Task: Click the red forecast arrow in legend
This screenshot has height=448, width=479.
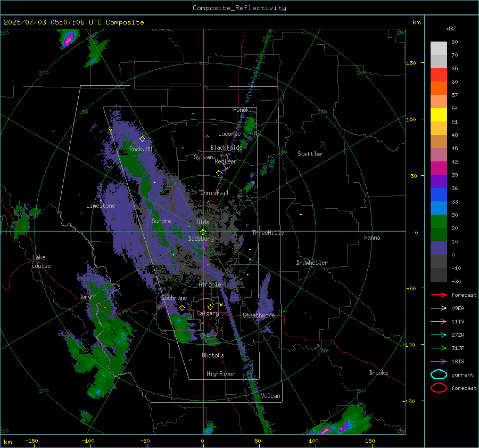Action: click(x=439, y=295)
